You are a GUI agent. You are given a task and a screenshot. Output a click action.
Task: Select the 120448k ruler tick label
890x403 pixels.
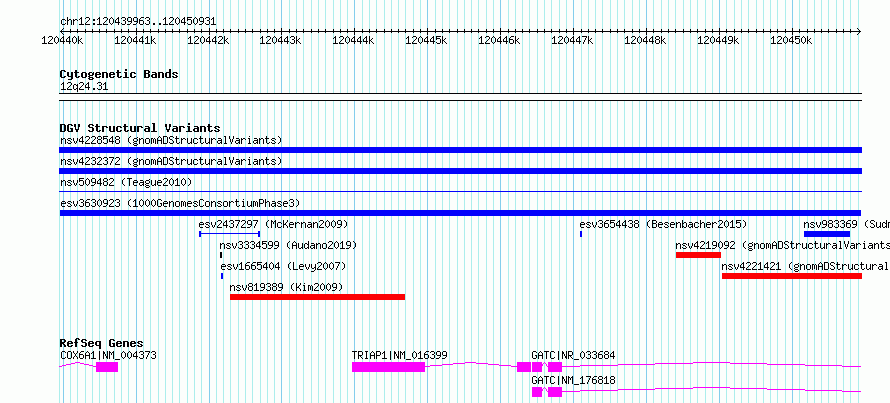pyautogui.click(x=645, y=40)
